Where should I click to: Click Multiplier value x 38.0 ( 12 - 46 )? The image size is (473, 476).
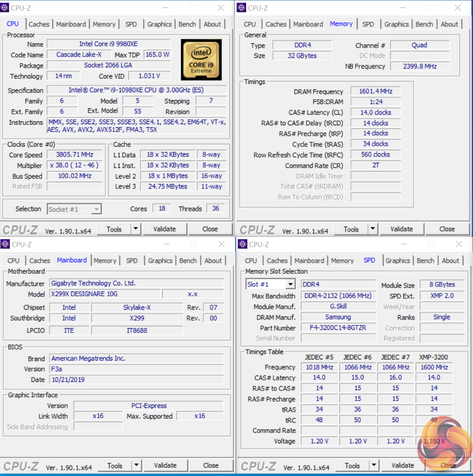click(x=74, y=165)
